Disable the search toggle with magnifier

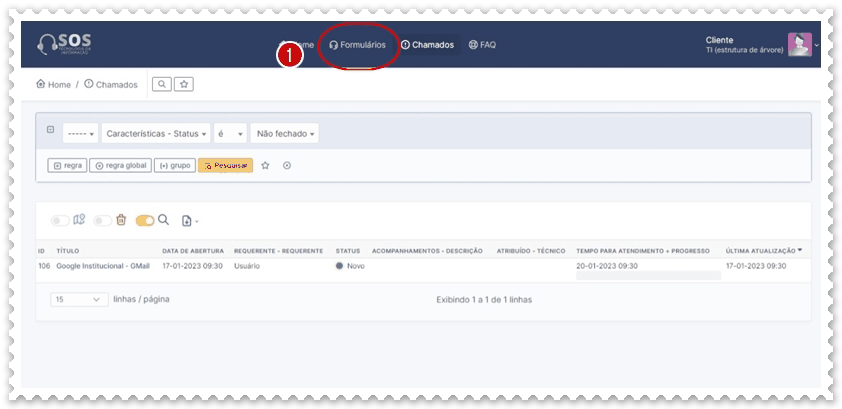coord(144,220)
